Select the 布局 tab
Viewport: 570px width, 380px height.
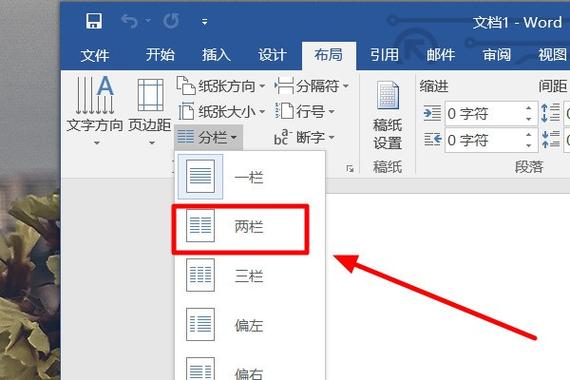coord(329,55)
